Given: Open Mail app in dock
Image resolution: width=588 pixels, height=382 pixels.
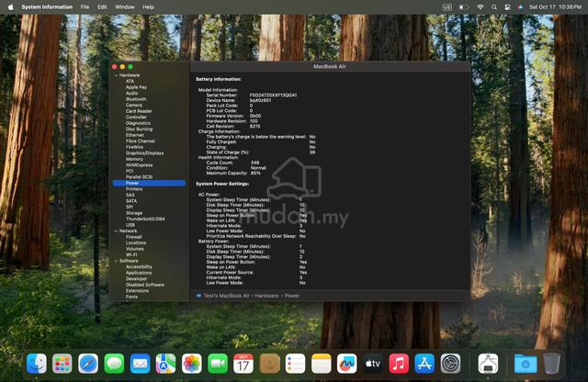Looking at the screenshot, I should coord(140,364).
